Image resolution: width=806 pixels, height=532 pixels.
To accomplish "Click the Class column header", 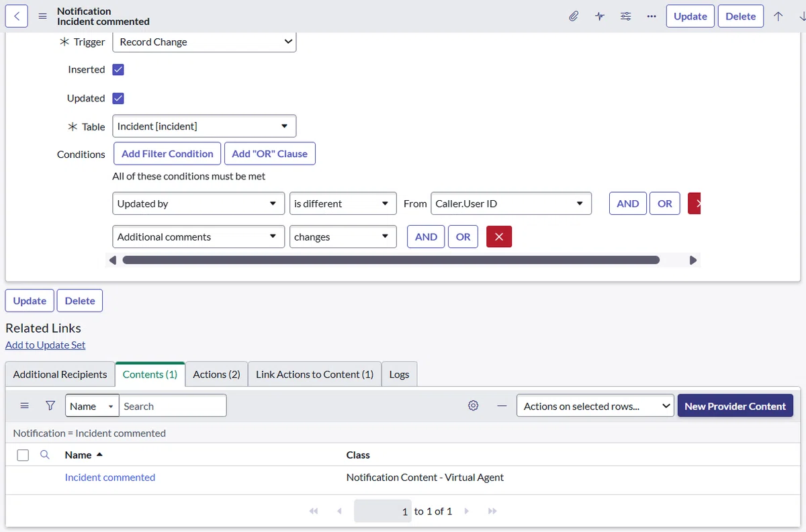I will (358, 455).
